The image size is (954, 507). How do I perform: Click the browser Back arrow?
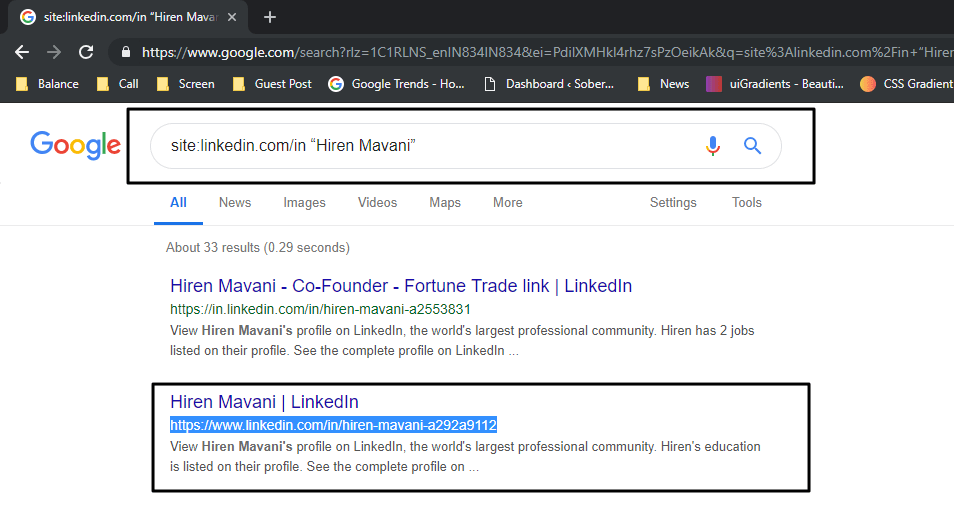click(22, 52)
